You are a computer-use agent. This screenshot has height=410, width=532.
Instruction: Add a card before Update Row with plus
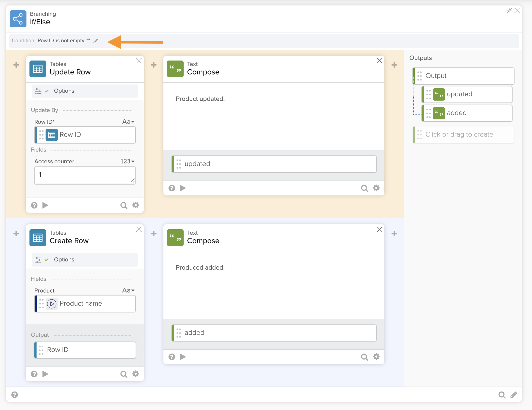tap(16, 65)
